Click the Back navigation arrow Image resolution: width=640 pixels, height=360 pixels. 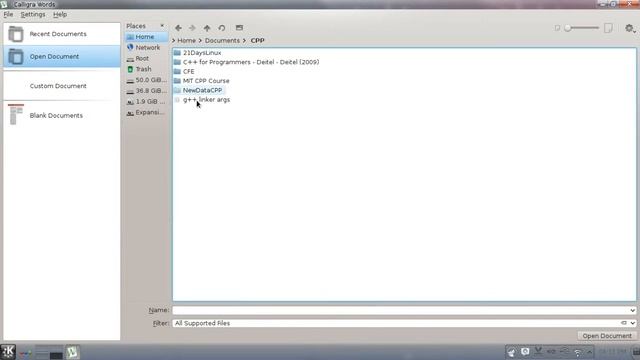point(178,28)
